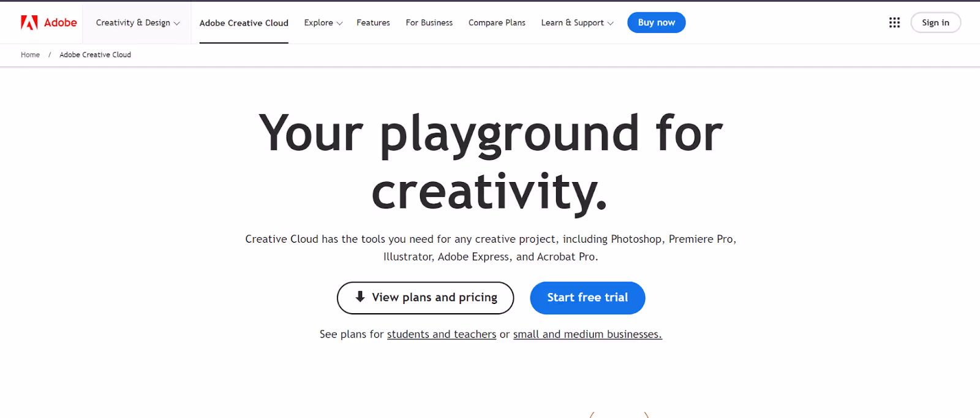Click View plans and pricing button

[x=425, y=298]
